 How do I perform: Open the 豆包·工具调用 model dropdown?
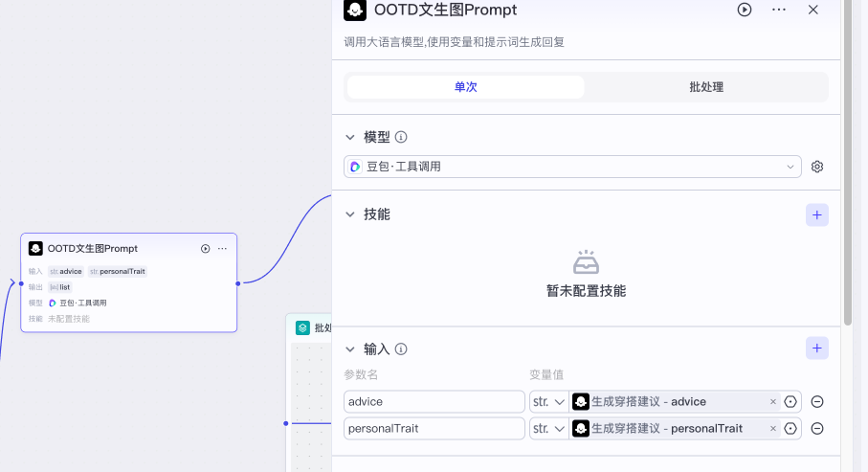coord(572,167)
